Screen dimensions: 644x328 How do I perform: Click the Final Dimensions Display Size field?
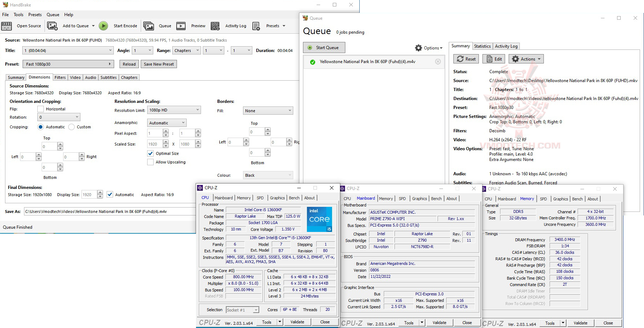pyautogui.click(x=89, y=195)
